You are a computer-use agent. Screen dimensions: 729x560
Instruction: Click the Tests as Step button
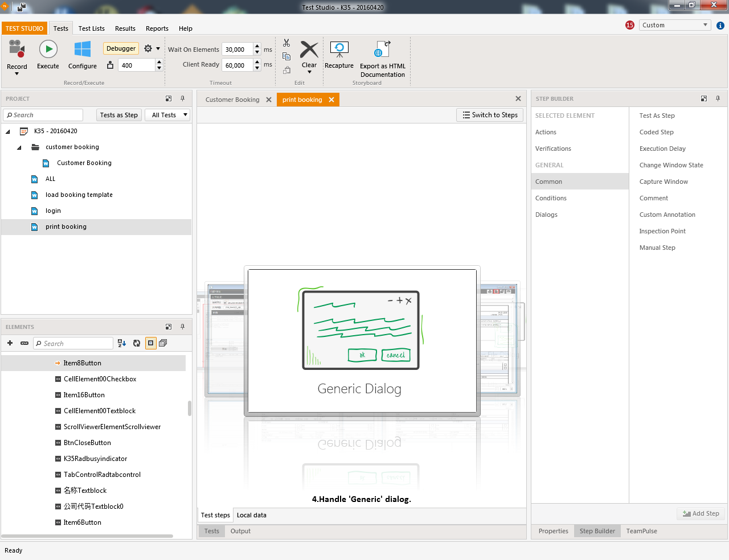(x=118, y=115)
